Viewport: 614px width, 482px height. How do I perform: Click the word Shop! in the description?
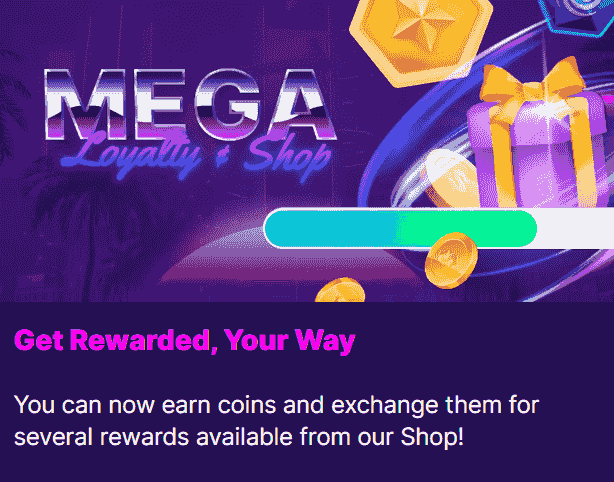click(x=432, y=437)
